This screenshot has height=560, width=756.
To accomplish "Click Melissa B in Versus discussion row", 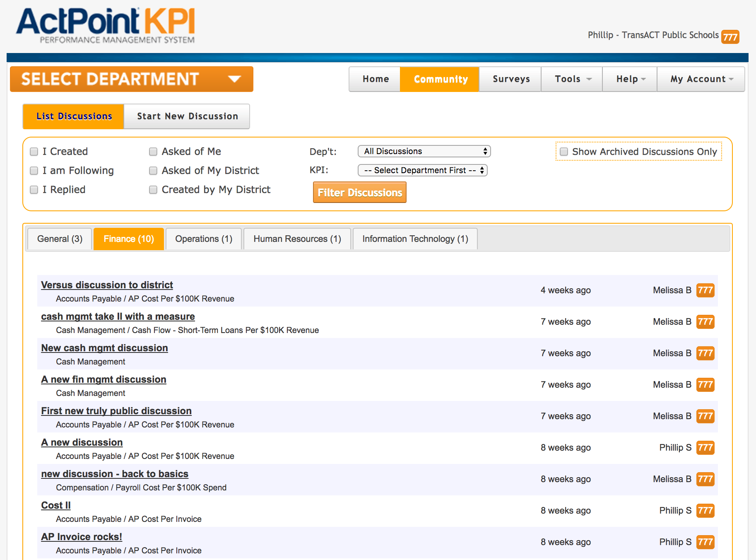I will coord(672,290).
